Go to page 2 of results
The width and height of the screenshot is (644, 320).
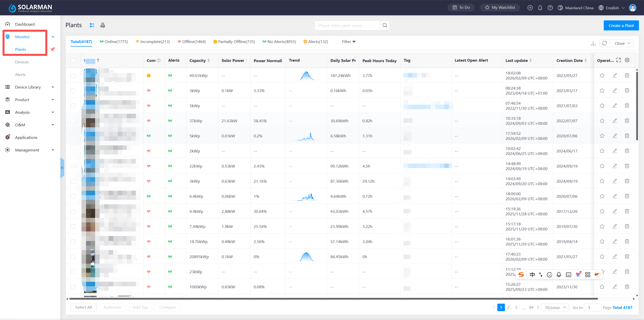point(509,307)
